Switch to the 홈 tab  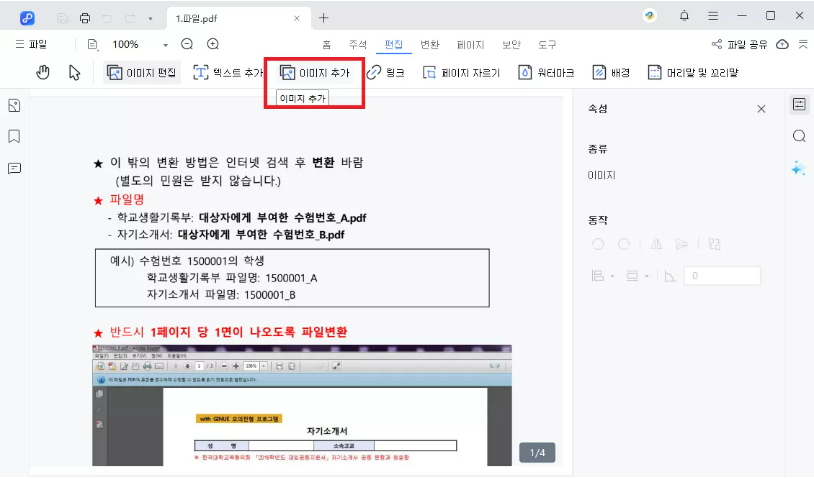[327, 45]
